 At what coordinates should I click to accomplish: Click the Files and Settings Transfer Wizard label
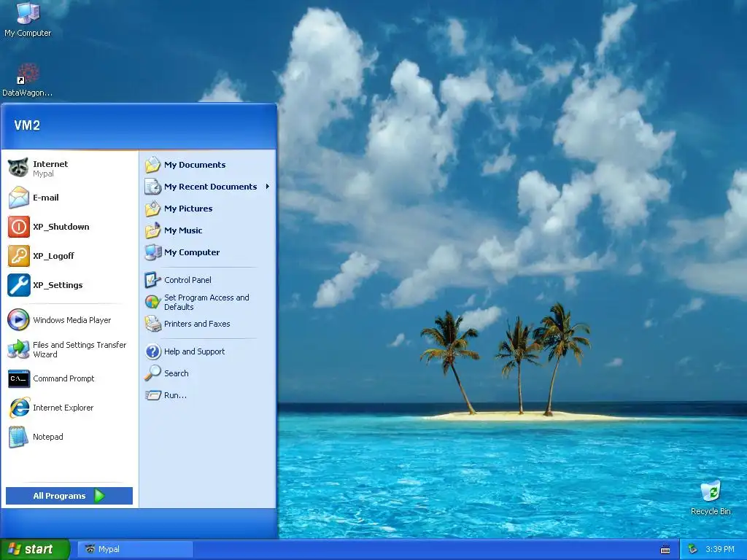tap(80, 349)
